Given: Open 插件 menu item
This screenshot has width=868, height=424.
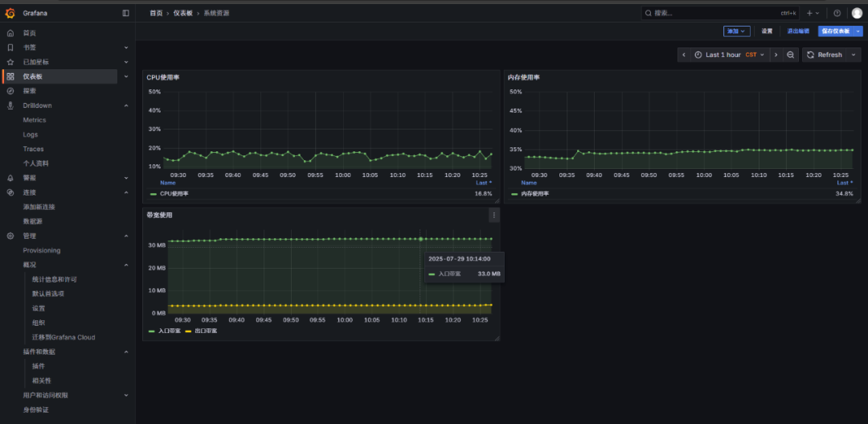Looking at the screenshot, I should coord(39,366).
